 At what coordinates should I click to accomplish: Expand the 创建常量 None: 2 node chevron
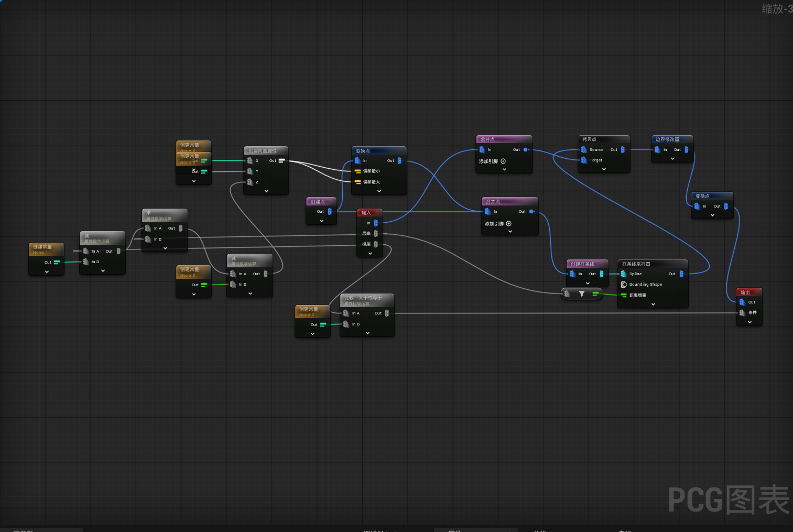tap(313, 334)
